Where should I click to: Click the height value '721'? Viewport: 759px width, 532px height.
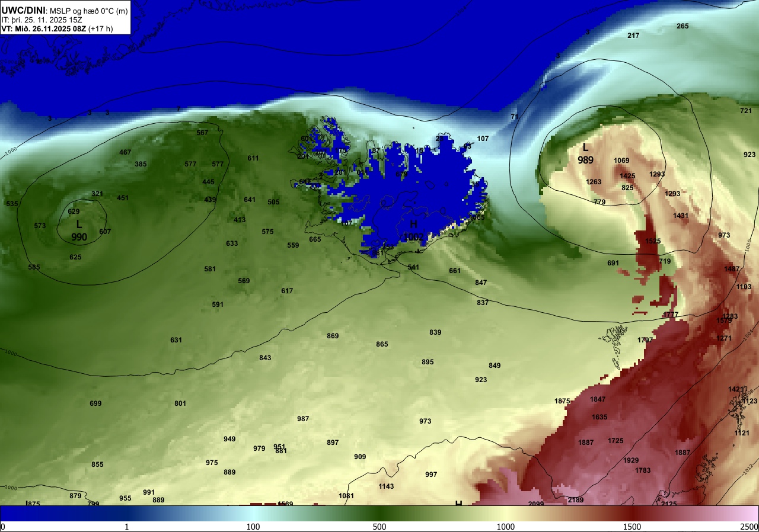(746, 111)
